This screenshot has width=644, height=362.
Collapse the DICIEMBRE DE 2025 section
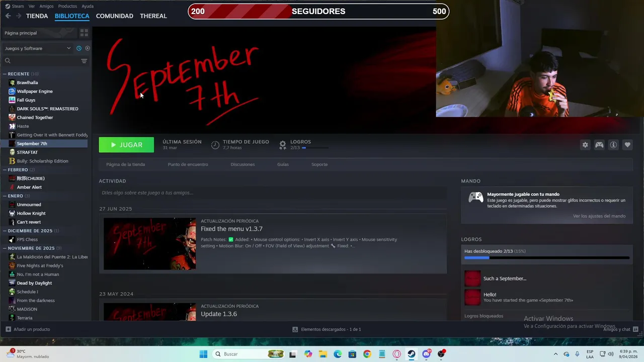[5, 231]
